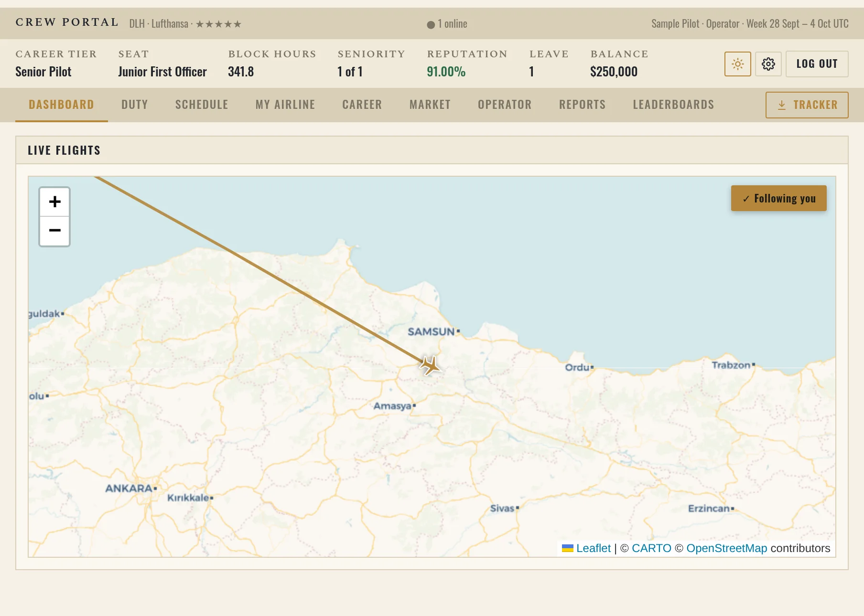864x616 pixels.
Task: Click the balance value $250,000
Action: click(x=614, y=72)
